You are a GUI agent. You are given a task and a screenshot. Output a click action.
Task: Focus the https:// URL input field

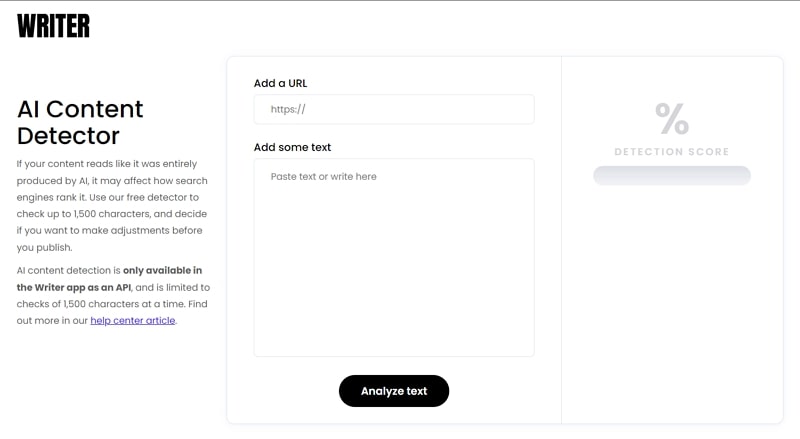(x=394, y=109)
